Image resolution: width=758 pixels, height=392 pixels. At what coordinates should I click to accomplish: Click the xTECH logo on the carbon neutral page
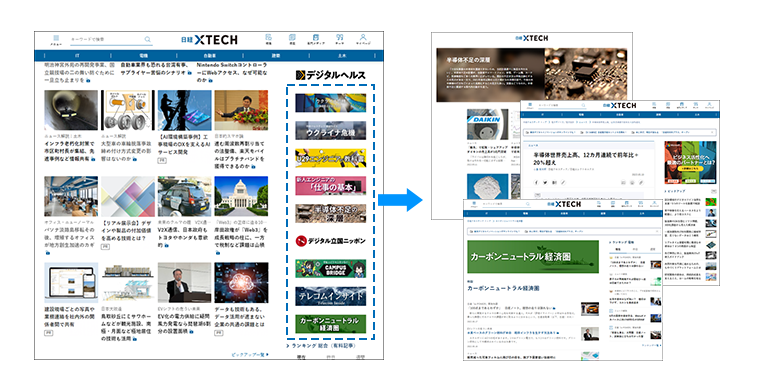point(564,204)
